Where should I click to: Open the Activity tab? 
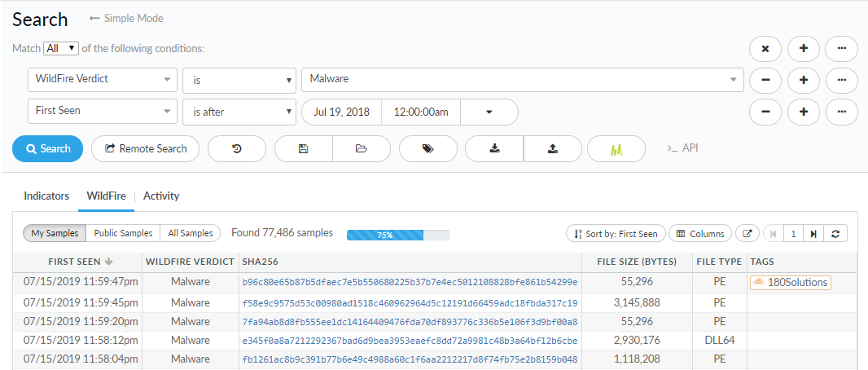point(161,196)
